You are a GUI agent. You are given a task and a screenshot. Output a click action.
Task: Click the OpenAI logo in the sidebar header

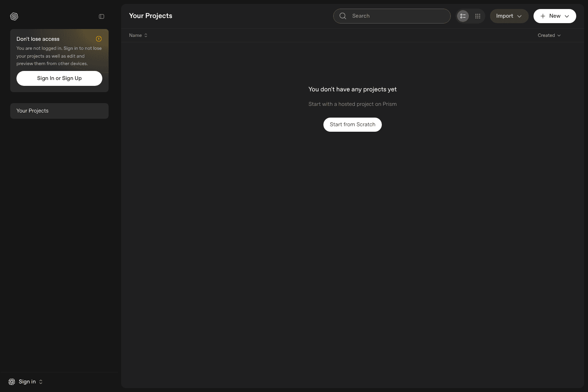[x=14, y=16]
